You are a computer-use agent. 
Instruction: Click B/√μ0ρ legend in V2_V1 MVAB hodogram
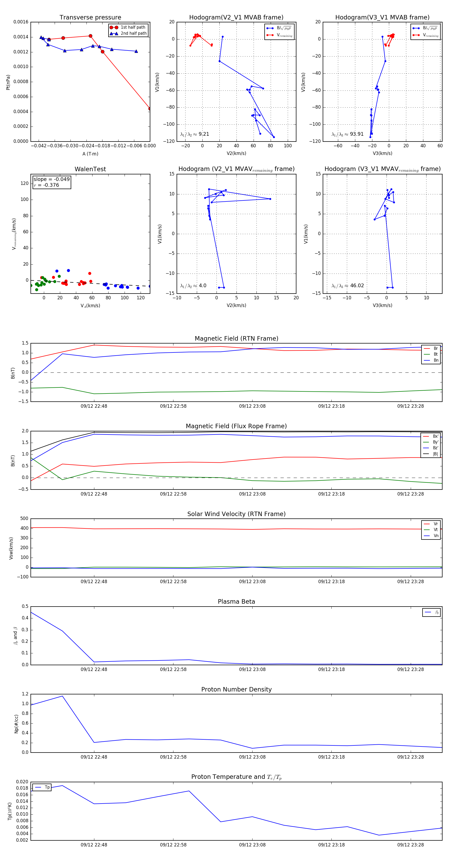pos(279,28)
